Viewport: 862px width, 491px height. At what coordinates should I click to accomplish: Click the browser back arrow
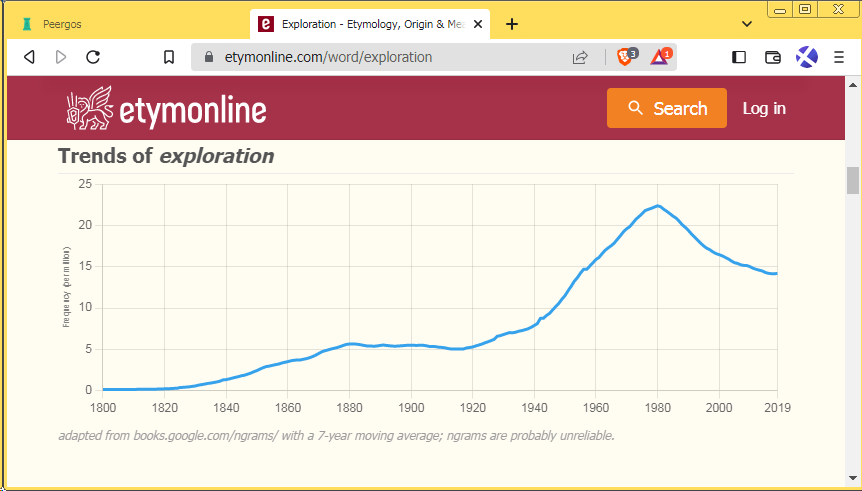pyautogui.click(x=29, y=57)
